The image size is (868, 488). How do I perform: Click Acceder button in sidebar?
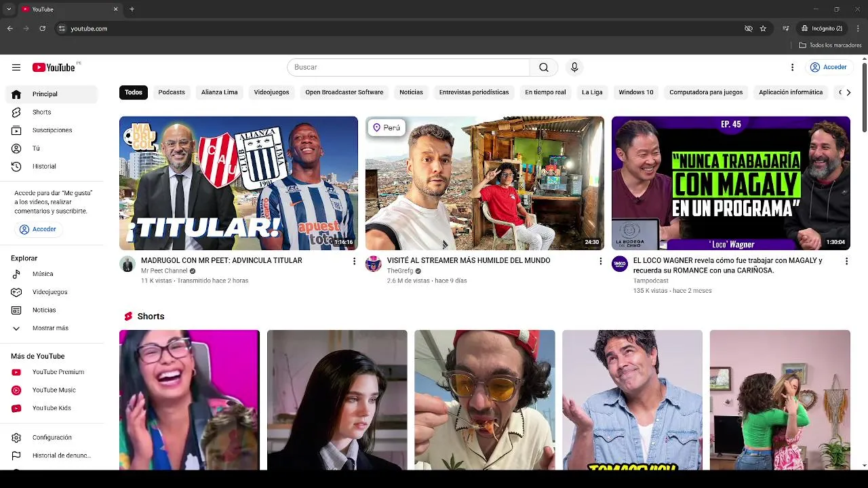pyautogui.click(x=38, y=229)
